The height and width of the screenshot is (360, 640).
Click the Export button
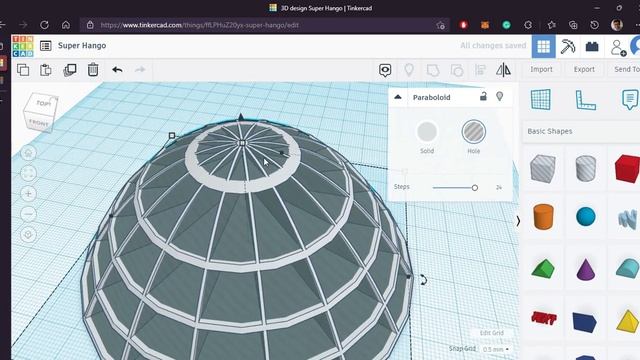pyautogui.click(x=584, y=69)
